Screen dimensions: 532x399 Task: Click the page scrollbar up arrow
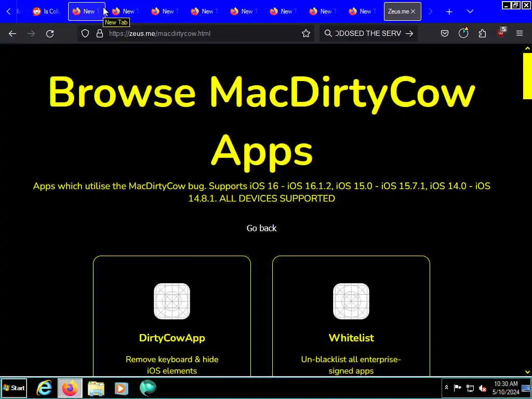click(527, 48)
